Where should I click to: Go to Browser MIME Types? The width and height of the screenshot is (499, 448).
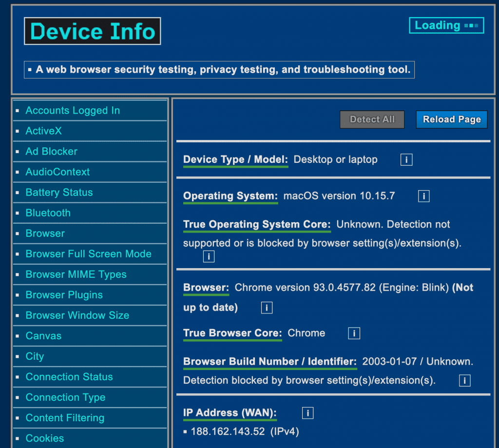[x=76, y=274]
